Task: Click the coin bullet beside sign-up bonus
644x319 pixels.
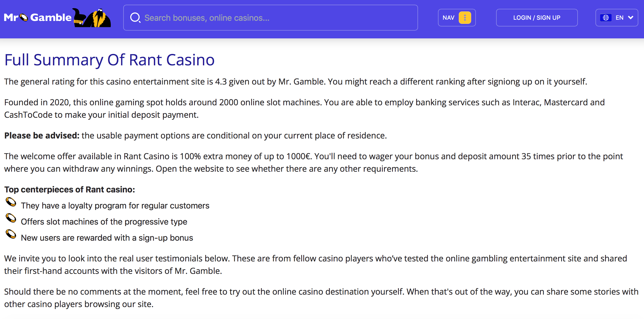Action: (11, 234)
